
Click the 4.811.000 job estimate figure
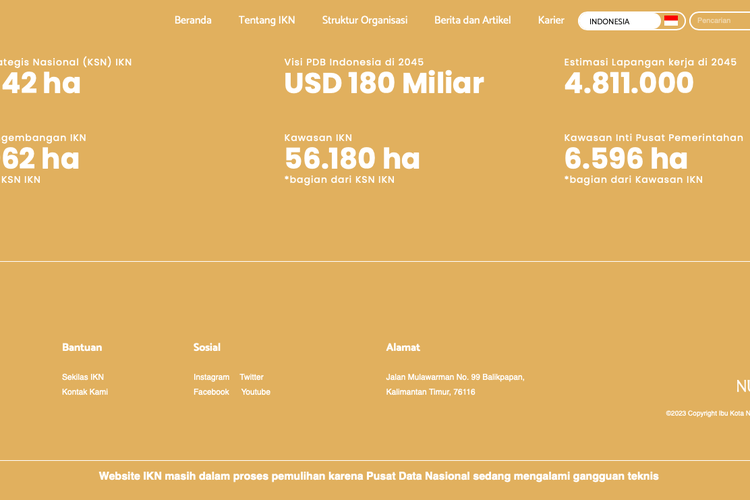click(x=628, y=84)
